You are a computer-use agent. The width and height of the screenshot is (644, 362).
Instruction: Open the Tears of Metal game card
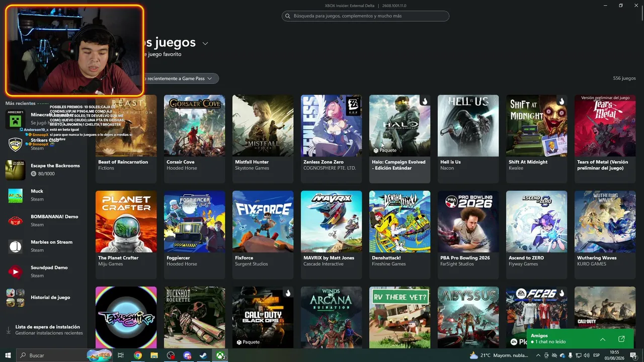pos(605,139)
